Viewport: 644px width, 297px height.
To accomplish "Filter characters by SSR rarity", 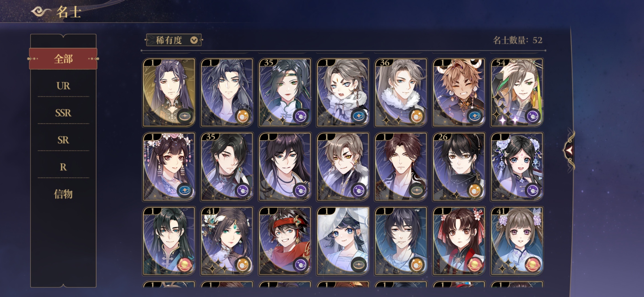I will (x=63, y=113).
